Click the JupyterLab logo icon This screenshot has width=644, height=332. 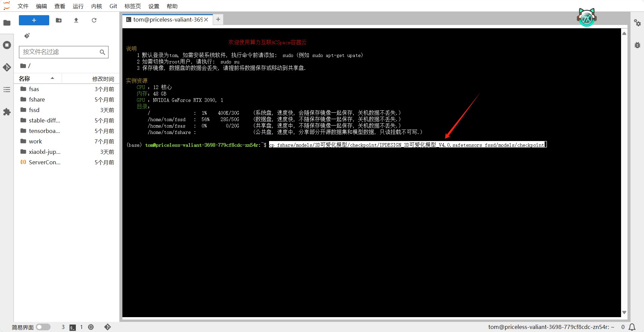pyautogui.click(x=7, y=6)
